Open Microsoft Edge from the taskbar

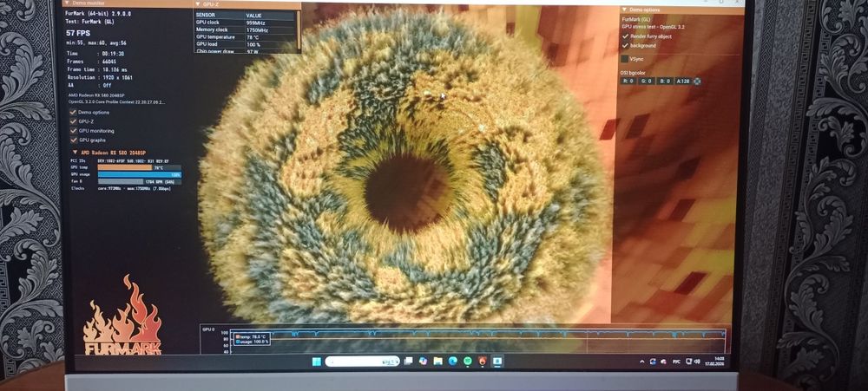[453, 362]
